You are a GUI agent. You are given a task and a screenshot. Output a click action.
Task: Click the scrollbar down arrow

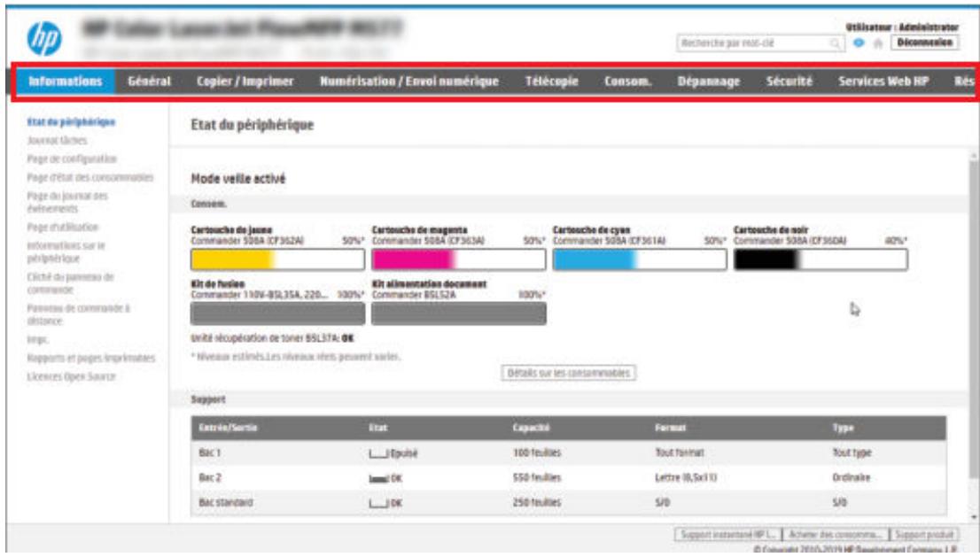(x=974, y=517)
